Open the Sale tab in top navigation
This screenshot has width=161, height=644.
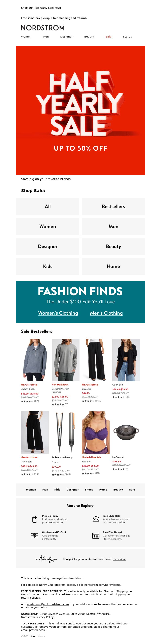coord(108,37)
